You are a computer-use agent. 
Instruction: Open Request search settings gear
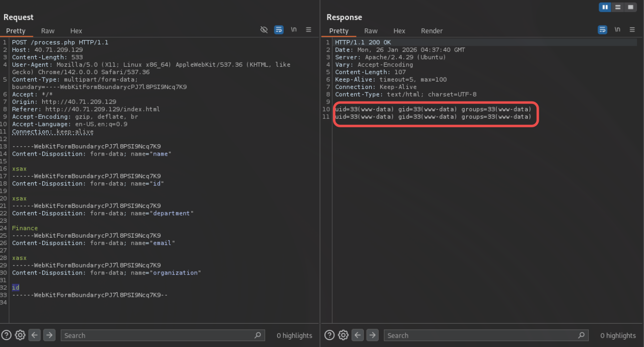[x=20, y=335]
